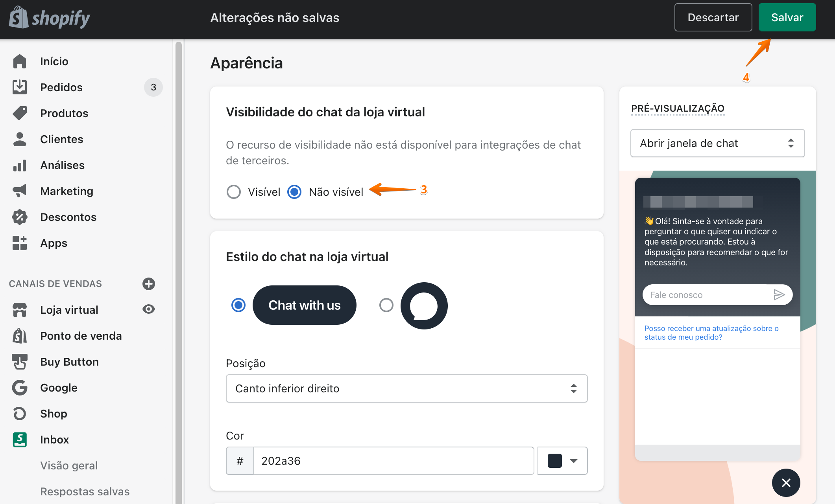
Task: Expand the color picker dropdown arrow
Action: pos(573,461)
